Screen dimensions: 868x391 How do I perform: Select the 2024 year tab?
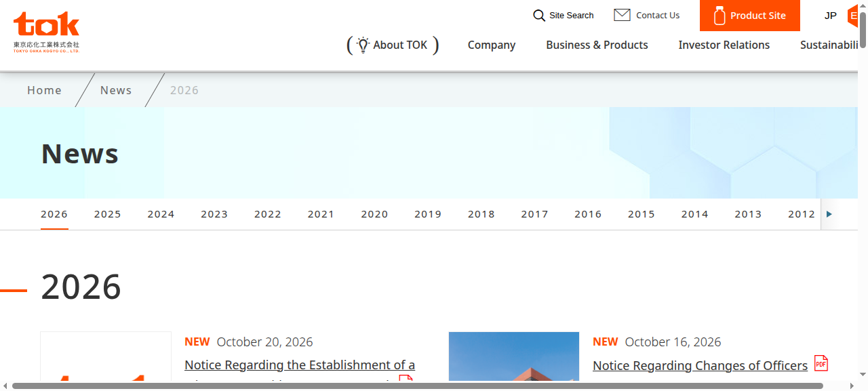point(161,214)
